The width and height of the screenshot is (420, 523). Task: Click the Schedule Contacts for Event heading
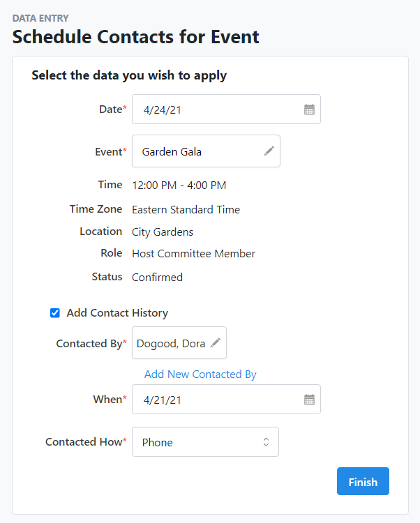point(136,37)
